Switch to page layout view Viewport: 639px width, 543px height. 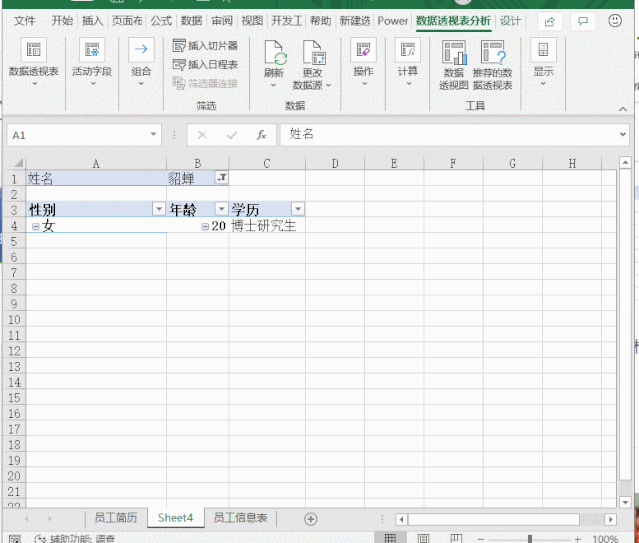click(x=423, y=538)
